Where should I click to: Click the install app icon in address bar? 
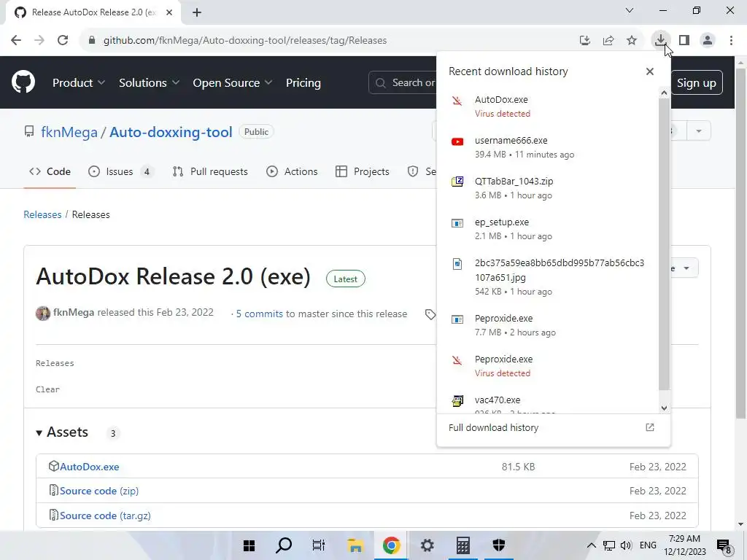[585, 41]
